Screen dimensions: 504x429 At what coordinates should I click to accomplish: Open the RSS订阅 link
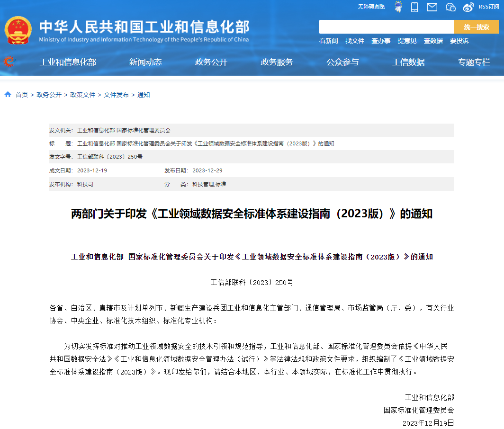[x=488, y=7]
